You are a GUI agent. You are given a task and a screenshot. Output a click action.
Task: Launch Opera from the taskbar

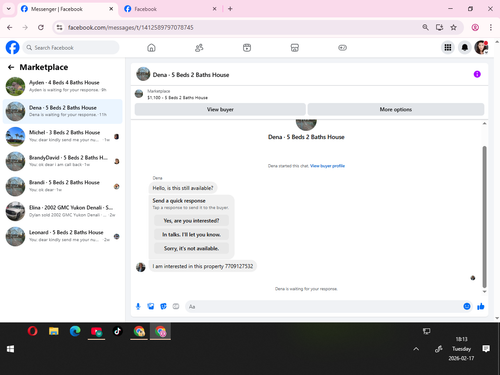pyautogui.click(x=33, y=331)
